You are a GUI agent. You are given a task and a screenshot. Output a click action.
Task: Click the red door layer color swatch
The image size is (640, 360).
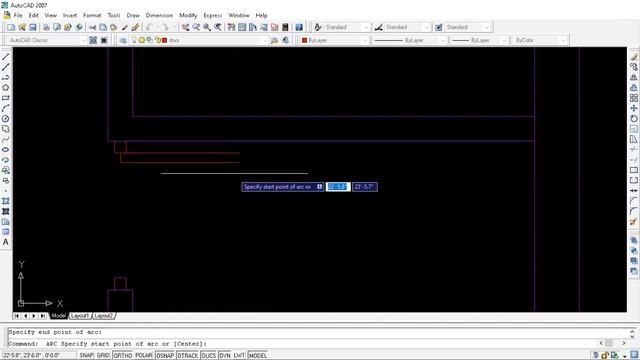coord(164,40)
